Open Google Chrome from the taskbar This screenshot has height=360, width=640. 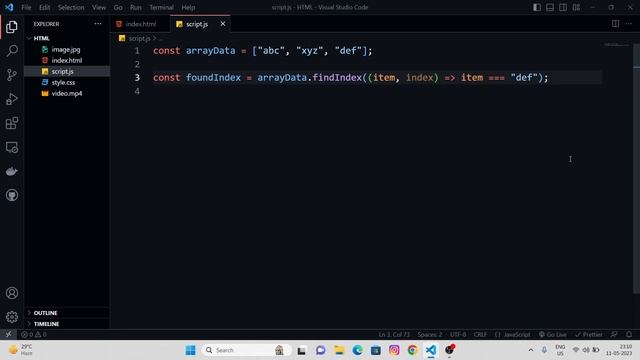(x=412, y=350)
